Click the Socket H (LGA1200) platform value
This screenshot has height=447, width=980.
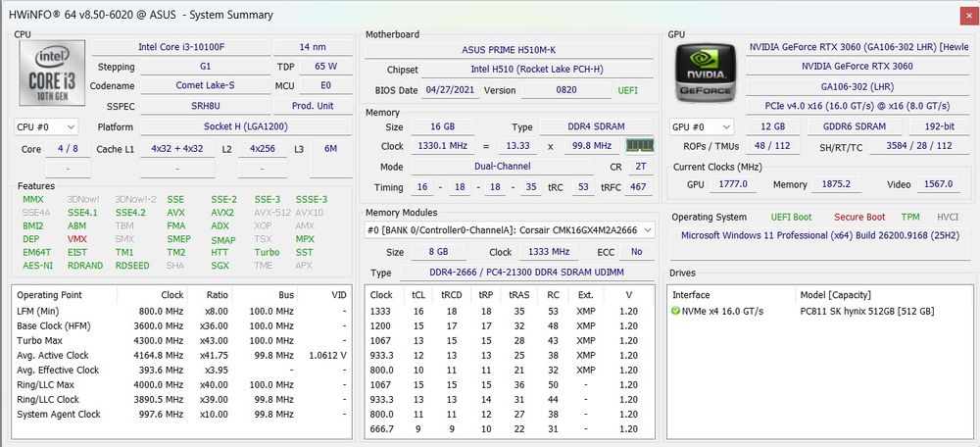point(246,126)
